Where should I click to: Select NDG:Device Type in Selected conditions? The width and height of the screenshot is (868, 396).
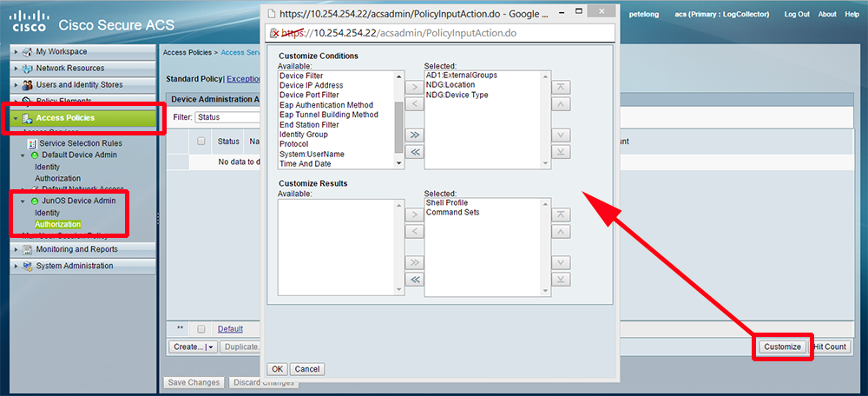point(457,96)
